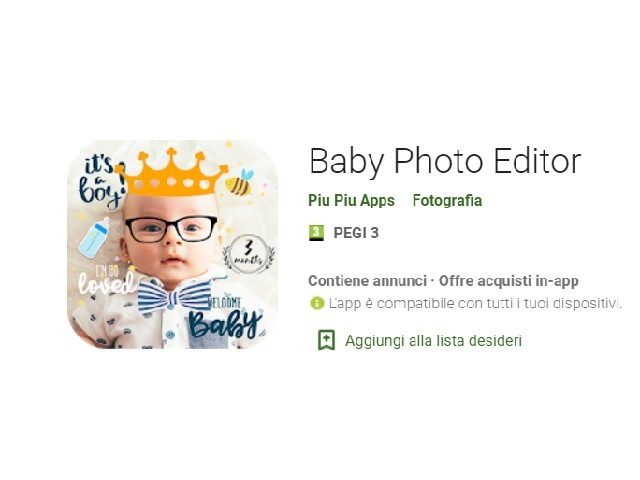
Task: Click the blue baby bottle sticker
Action: (x=94, y=237)
